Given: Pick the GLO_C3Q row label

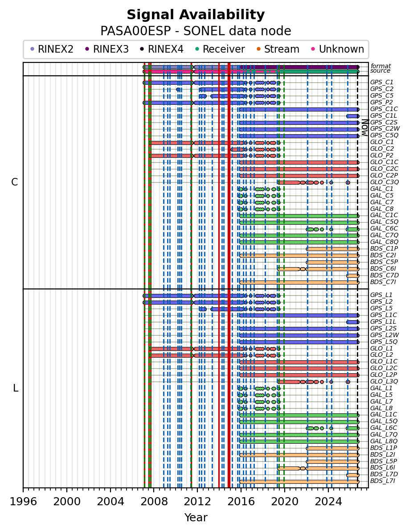Looking at the screenshot, I should coord(384,182).
